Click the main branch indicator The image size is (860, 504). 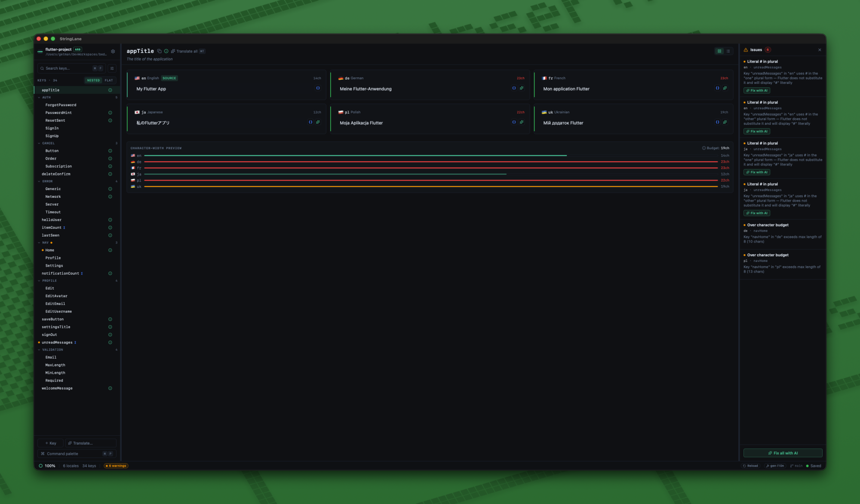tap(796, 466)
